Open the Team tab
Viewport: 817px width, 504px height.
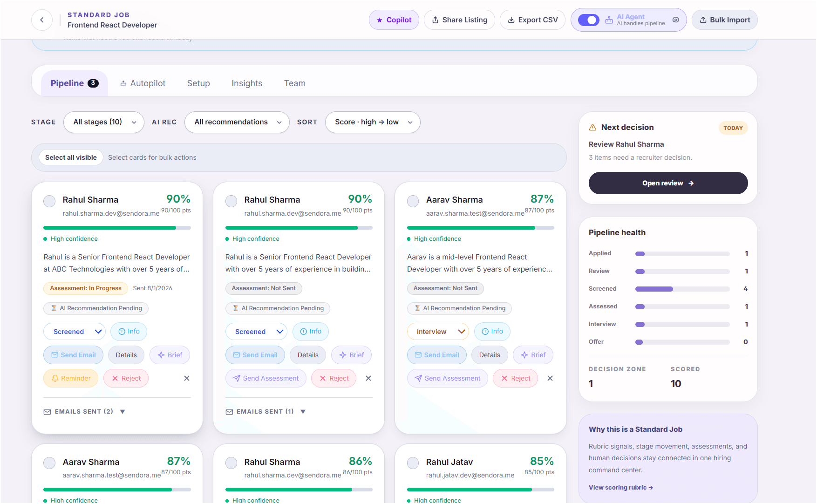(295, 83)
